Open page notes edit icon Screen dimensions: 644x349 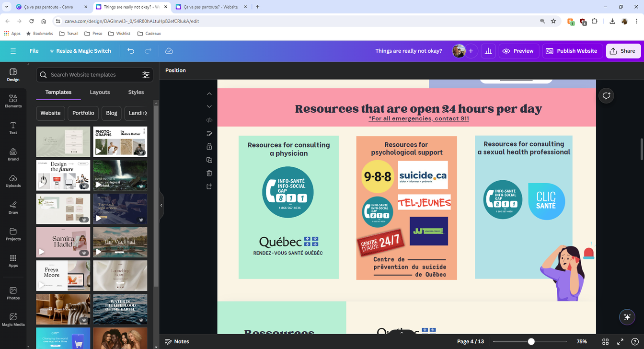tap(209, 133)
